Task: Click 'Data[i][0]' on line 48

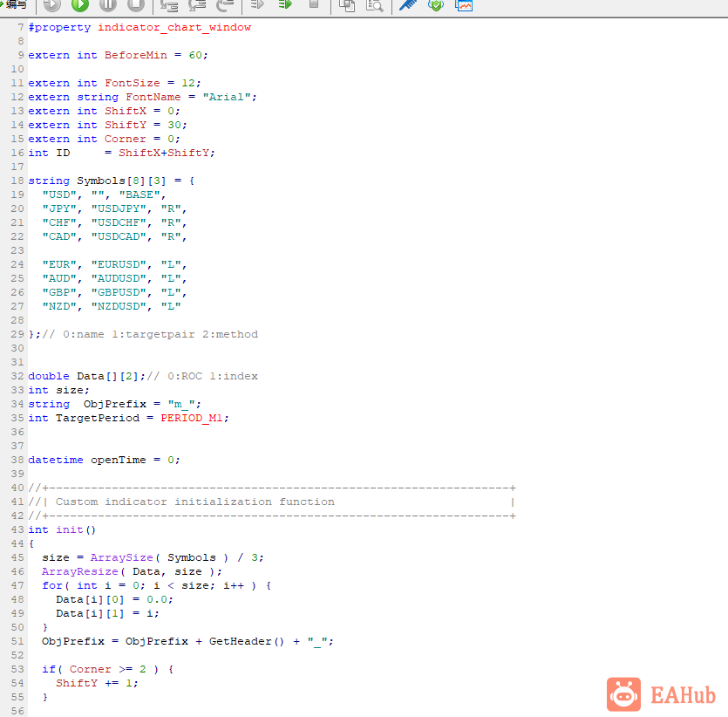Action: [x=90, y=599]
